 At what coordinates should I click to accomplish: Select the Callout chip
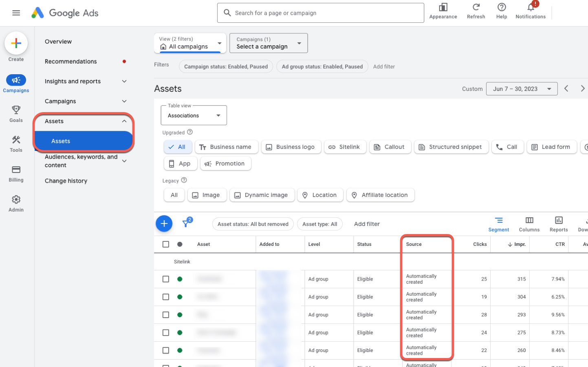[390, 147]
